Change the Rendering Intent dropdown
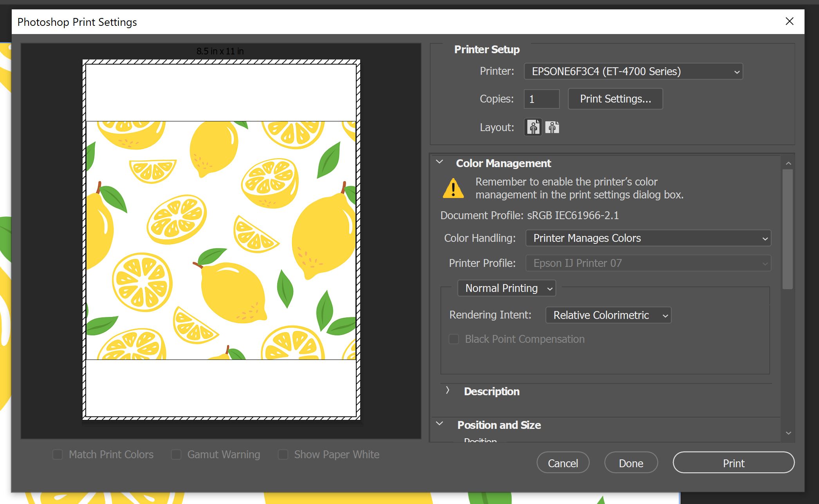 coord(608,315)
